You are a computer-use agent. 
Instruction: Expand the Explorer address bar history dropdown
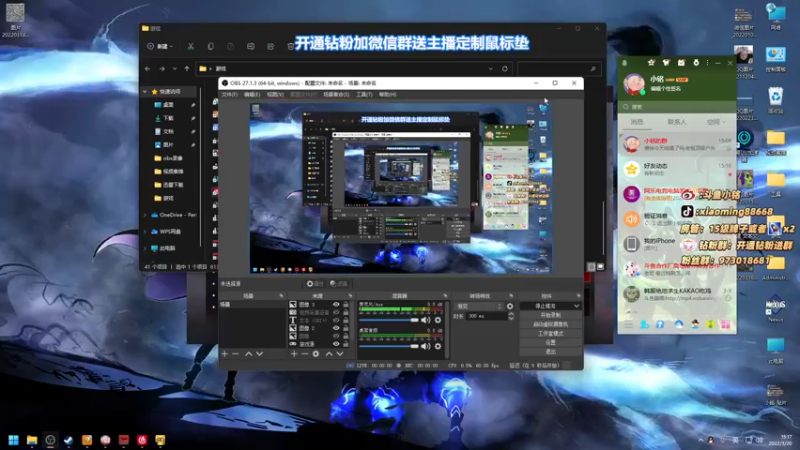tap(490, 68)
